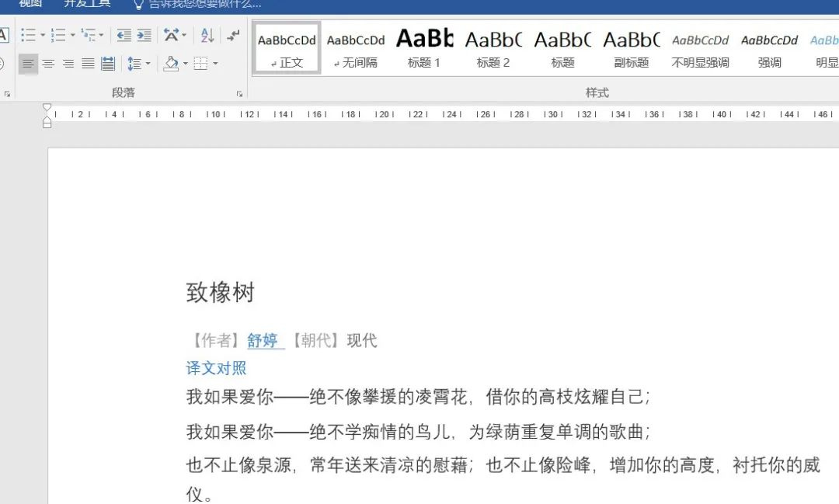
Task: Apply the 副标题 style
Action: (x=632, y=48)
